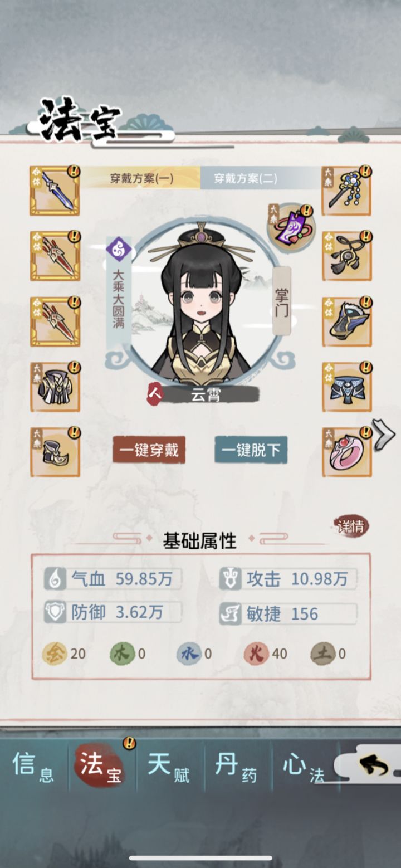Select the blue helmet equipment slot

click(346, 321)
